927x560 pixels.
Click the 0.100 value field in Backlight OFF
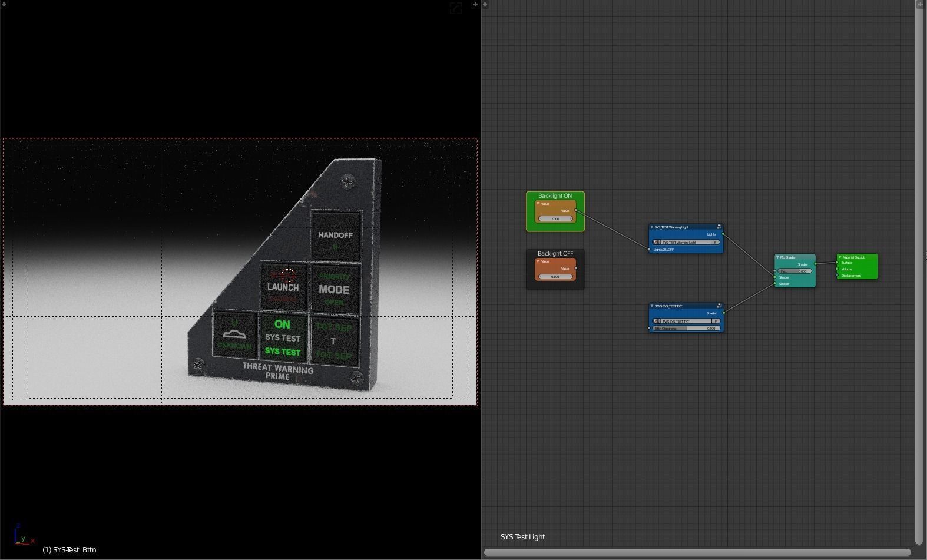click(555, 277)
